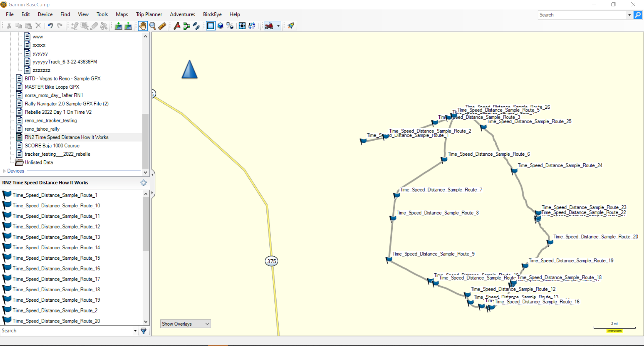644x346 pixels.
Task: Click the Copy toolbar icon
Action: coord(19,26)
